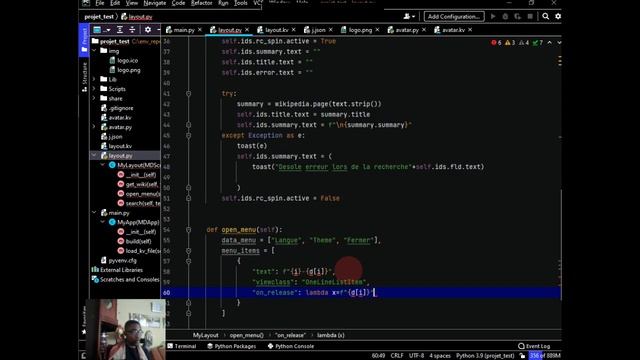This screenshot has height=360, width=640.
Task: Click the Run with Coverage icon
Action: 518,16
